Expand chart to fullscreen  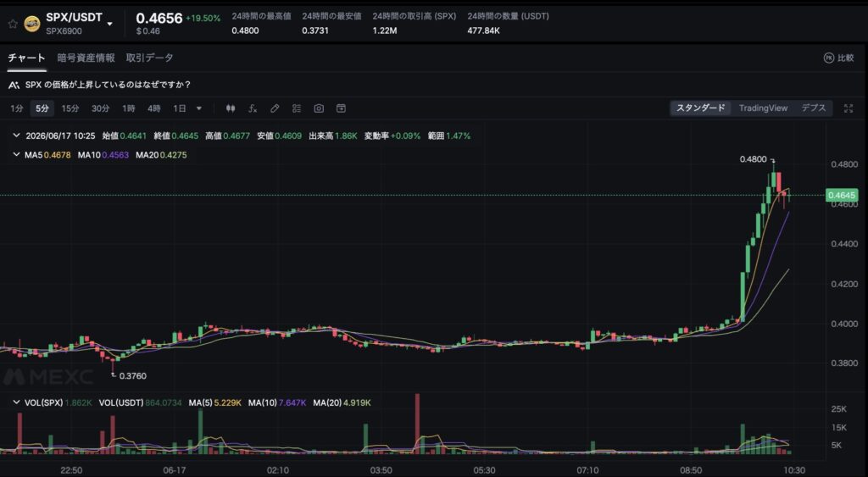(848, 108)
